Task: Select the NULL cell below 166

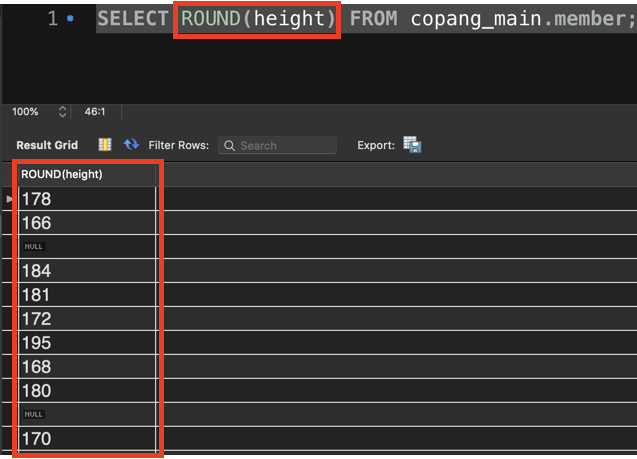Action: point(87,247)
